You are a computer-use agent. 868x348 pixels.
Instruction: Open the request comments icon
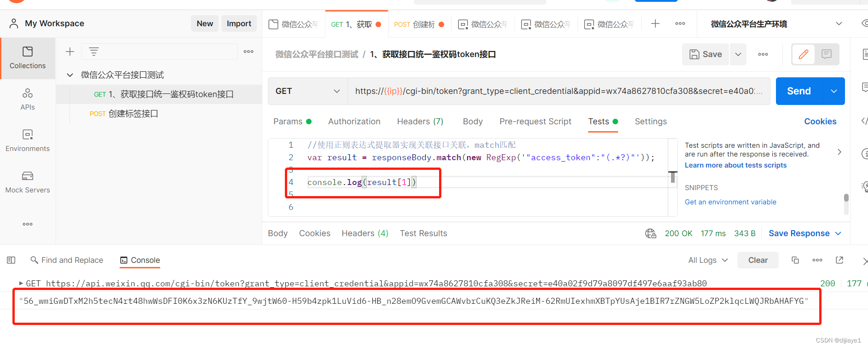[827, 54]
